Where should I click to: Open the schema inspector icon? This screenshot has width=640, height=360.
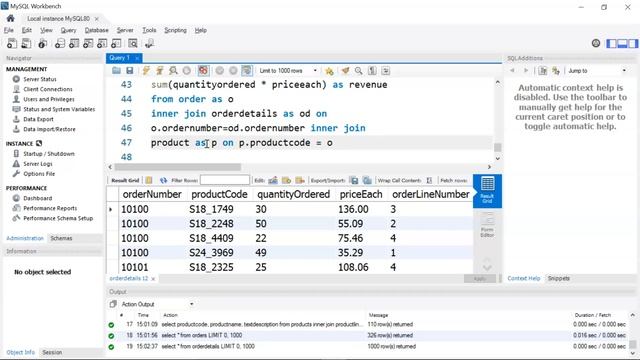[x=42, y=43]
